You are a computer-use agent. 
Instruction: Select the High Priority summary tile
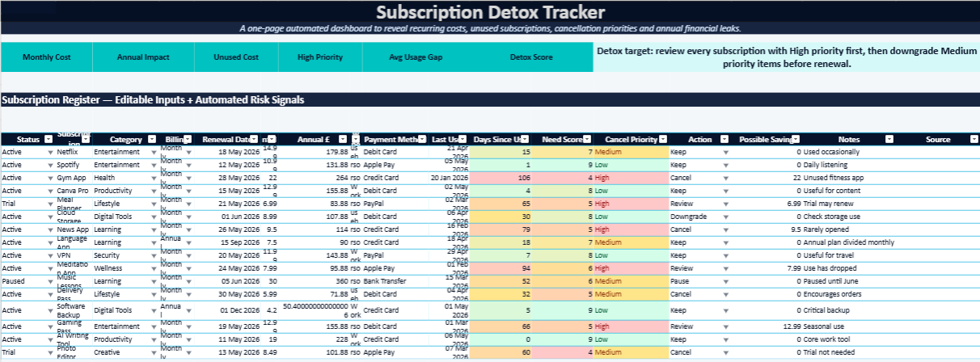click(x=320, y=57)
